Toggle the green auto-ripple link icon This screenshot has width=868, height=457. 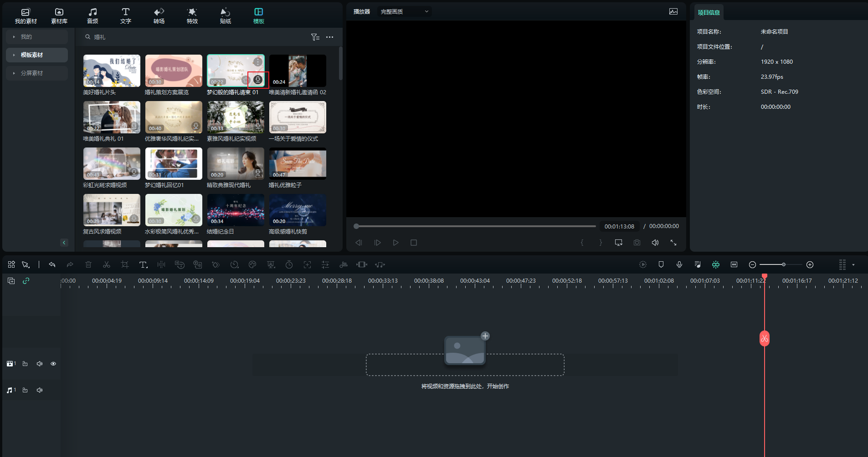pos(26,281)
